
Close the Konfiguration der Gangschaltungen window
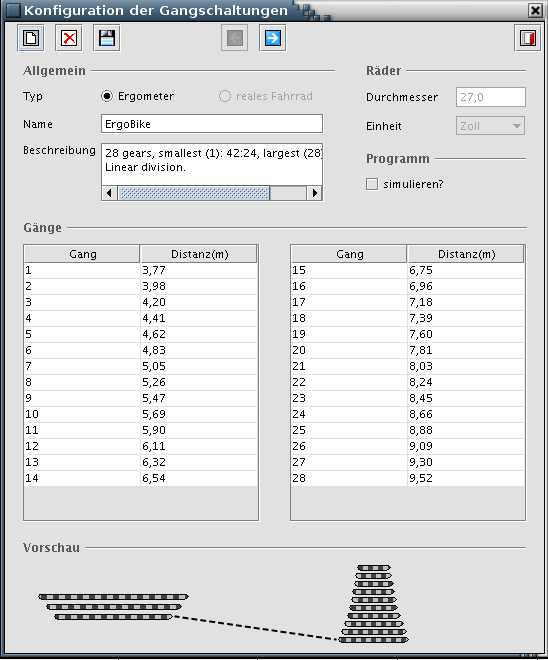pos(535,11)
